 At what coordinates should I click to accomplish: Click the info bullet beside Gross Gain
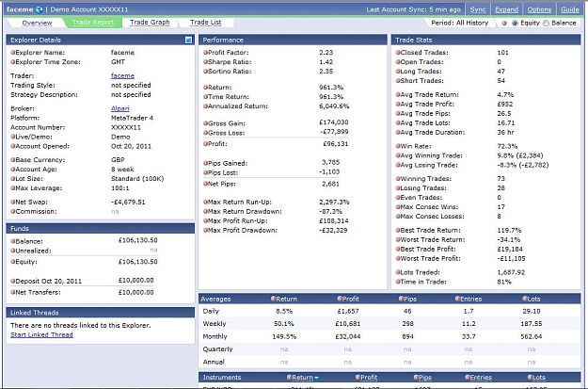click(205, 123)
